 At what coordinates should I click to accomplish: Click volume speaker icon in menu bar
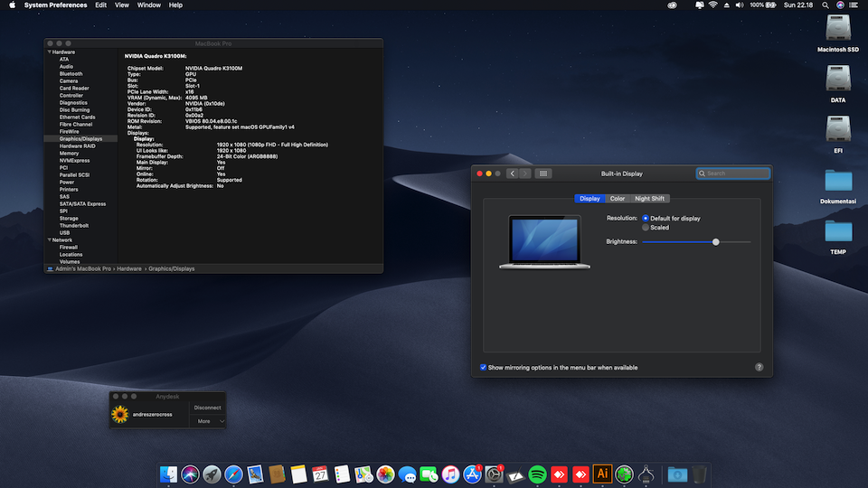click(x=740, y=5)
